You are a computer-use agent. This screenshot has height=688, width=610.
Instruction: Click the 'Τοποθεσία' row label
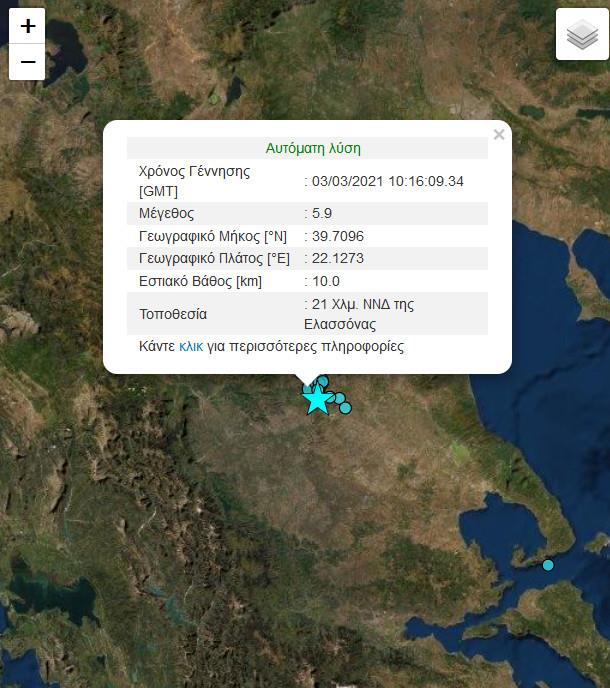click(x=173, y=314)
